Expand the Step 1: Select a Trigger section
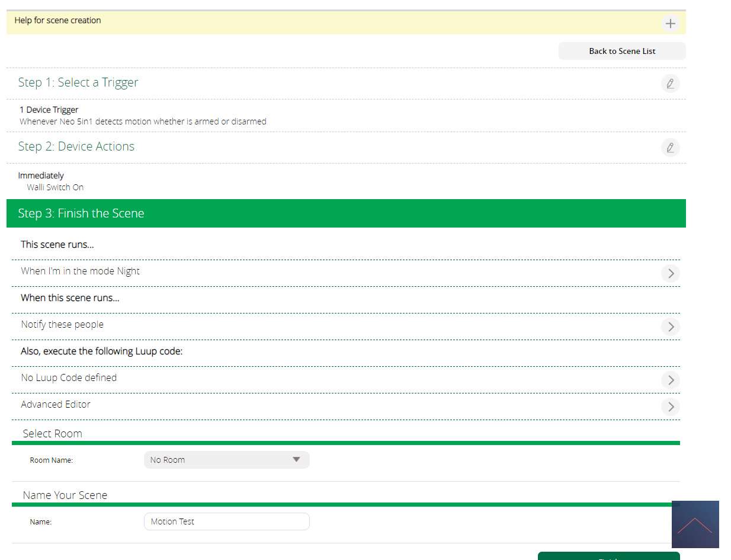This screenshot has height=560, width=731. (x=78, y=82)
